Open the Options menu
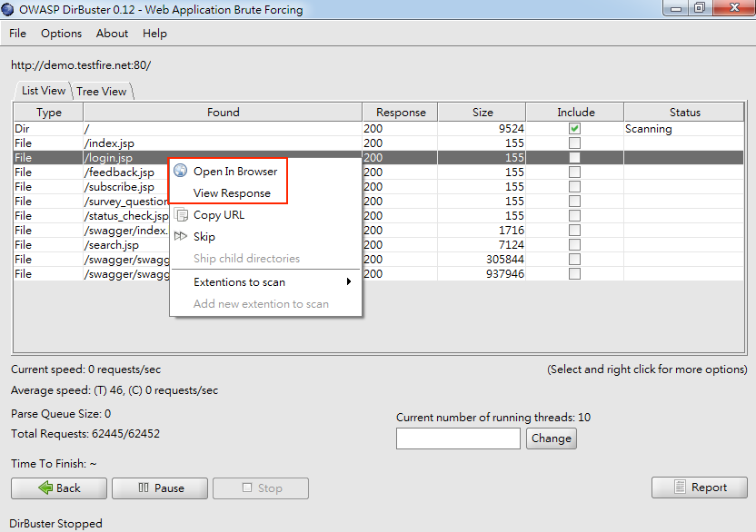The image size is (756, 532). pyautogui.click(x=61, y=34)
